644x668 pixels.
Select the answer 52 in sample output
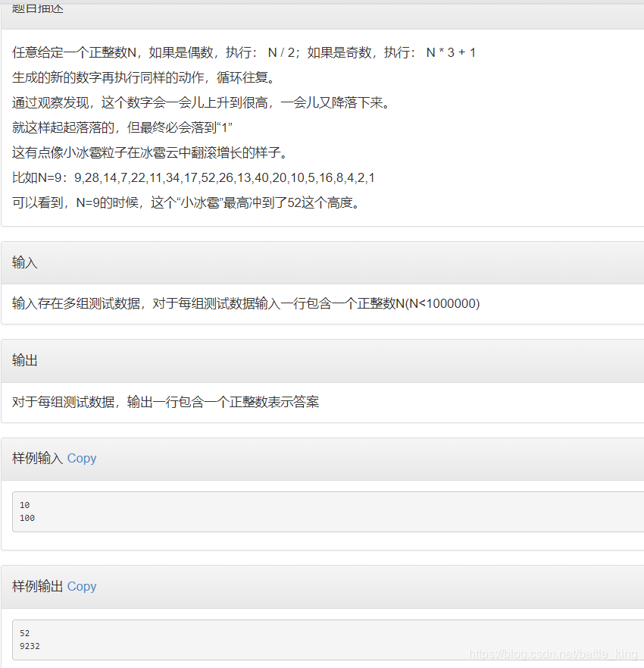pyautogui.click(x=24, y=632)
